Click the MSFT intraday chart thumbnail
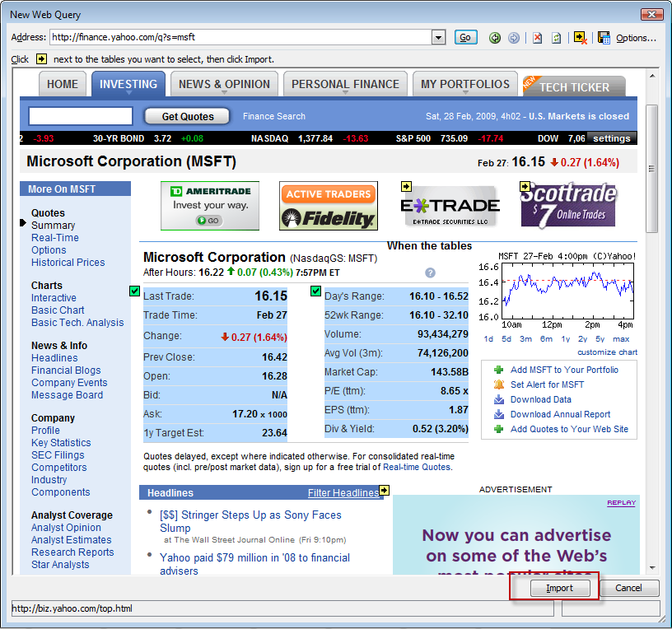Image resolution: width=672 pixels, height=629 pixels. 557,291
